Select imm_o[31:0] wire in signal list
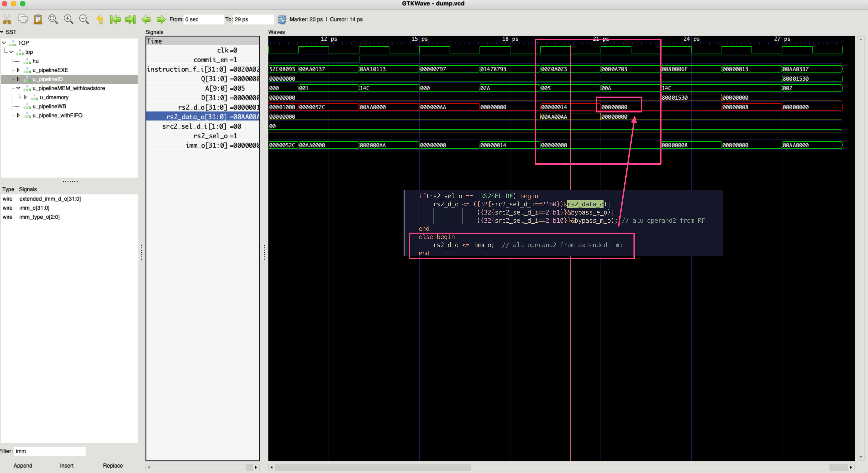The height and width of the screenshot is (473, 868). (x=34, y=208)
